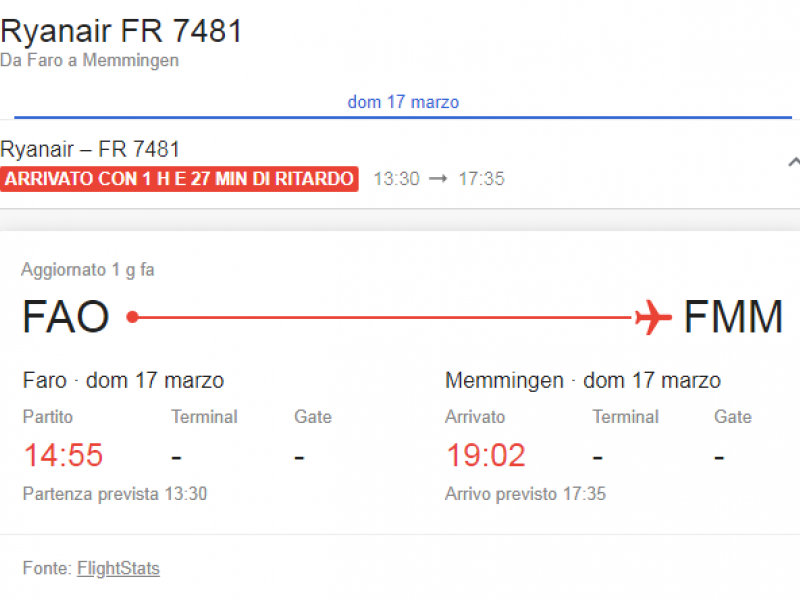The width and height of the screenshot is (800, 600).
Task: Open the FlightStats source link
Action: [x=118, y=568]
